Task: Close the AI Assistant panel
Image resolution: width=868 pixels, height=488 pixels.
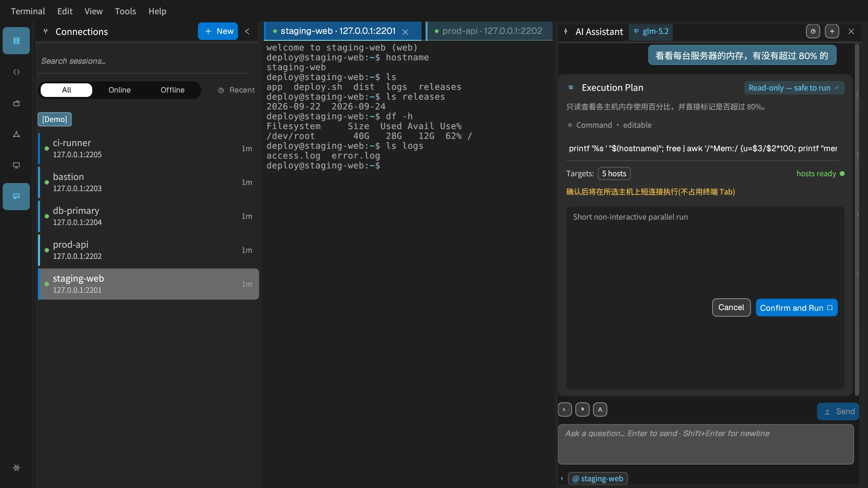Action: pyautogui.click(x=851, y=31)
